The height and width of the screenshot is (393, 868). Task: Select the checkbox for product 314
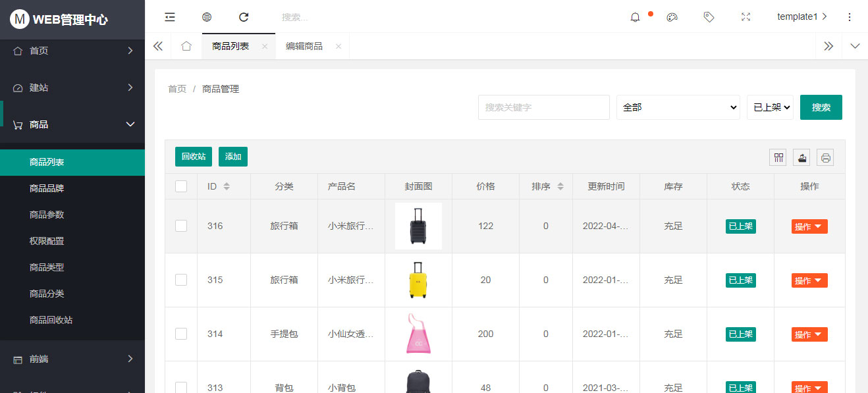click(x=181, y=334)
